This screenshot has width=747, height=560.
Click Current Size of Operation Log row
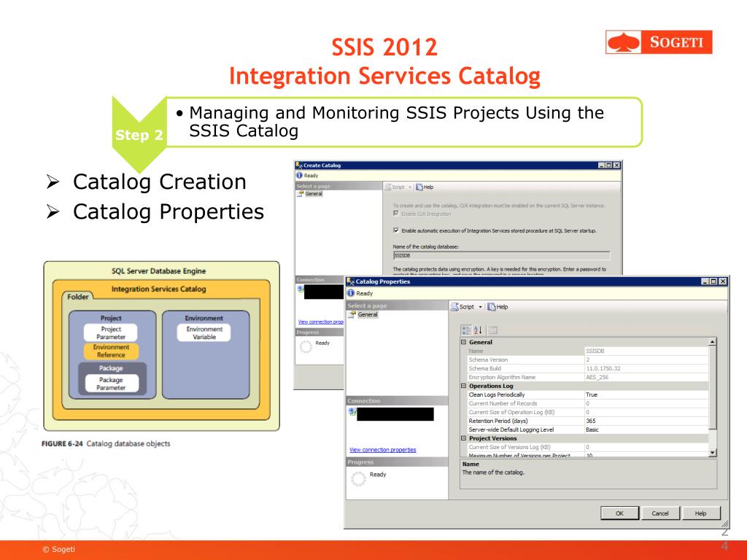(x=587, y=412)
